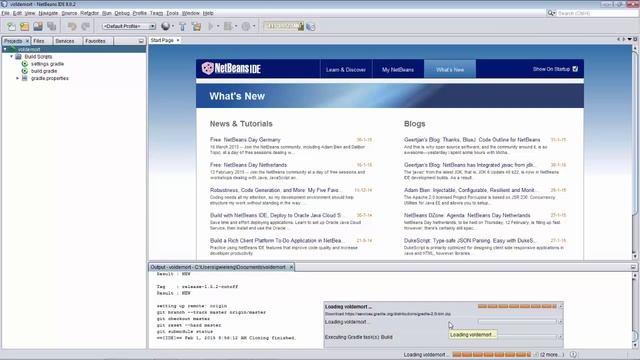This screenshot has width=640, height=360.
Task: Click the New File toolbar icon
Action: click(x=11, y=27)
